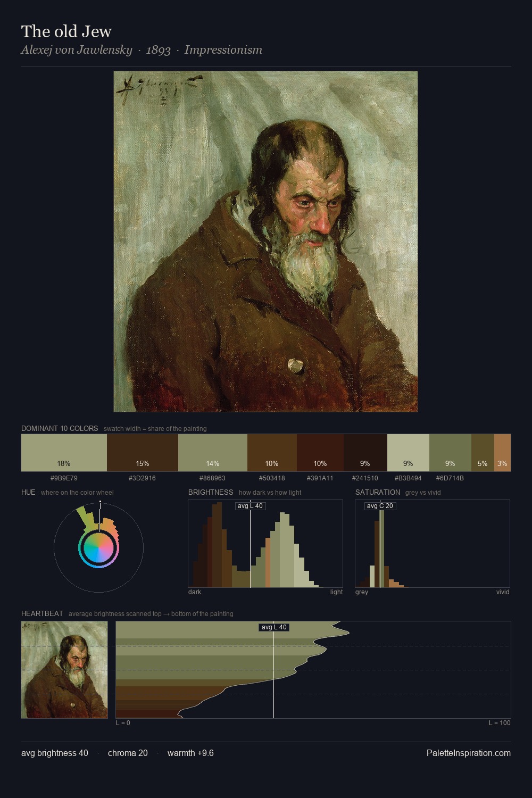Click "avg L 40" label in brightness histogram
The height and width of the screenshot is (798, 532).
coord(250,506)
